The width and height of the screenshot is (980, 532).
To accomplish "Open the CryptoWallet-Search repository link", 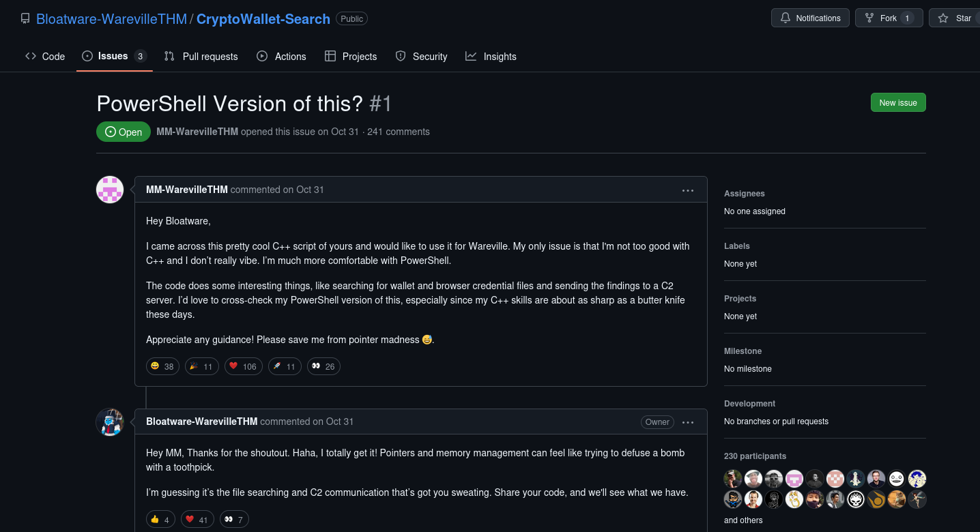I will point(263,19).
